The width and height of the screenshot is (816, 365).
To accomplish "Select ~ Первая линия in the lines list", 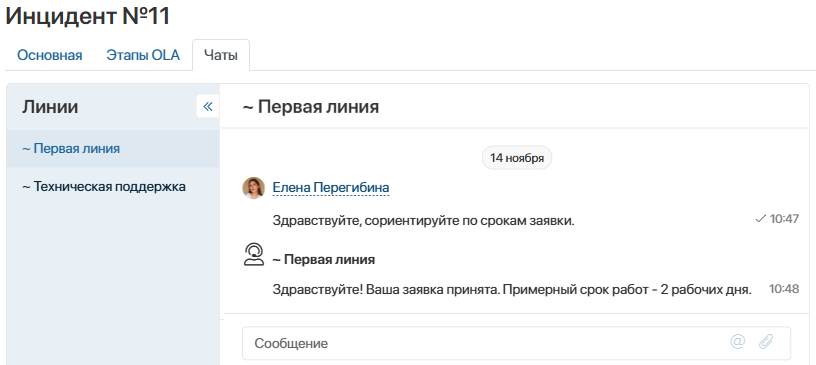I will point(113,148).
